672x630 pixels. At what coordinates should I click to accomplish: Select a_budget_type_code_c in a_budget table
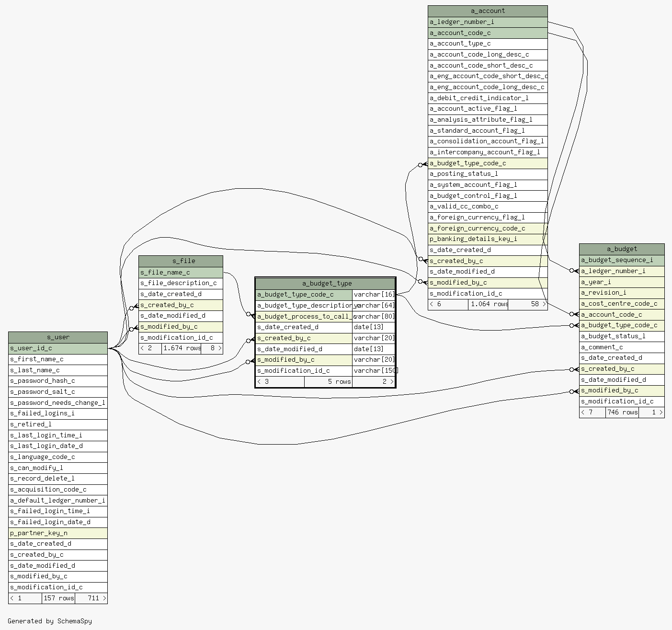(622, 325)
